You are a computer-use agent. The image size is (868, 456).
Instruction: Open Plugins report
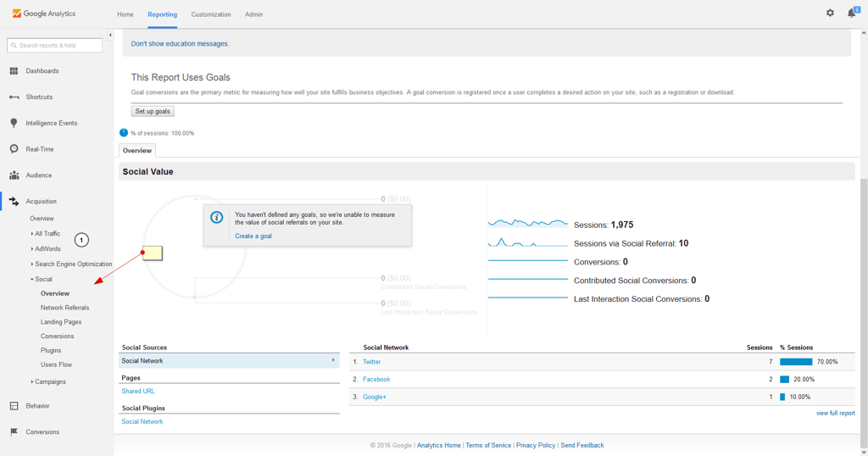(x=51, y=350)
